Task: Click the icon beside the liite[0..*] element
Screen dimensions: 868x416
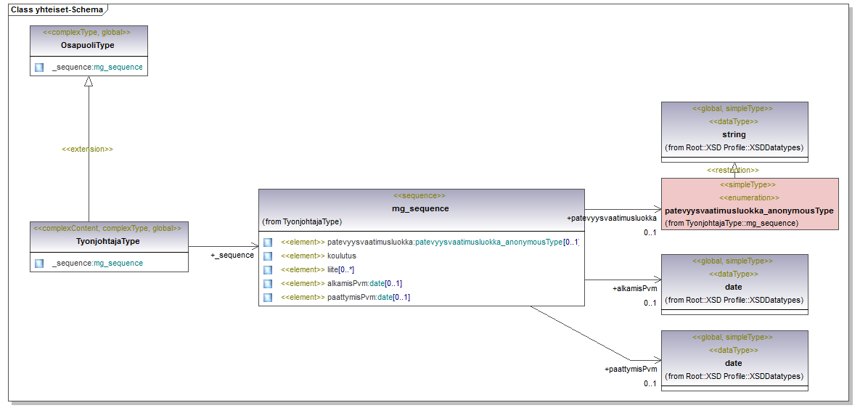Action: point(268,269)
